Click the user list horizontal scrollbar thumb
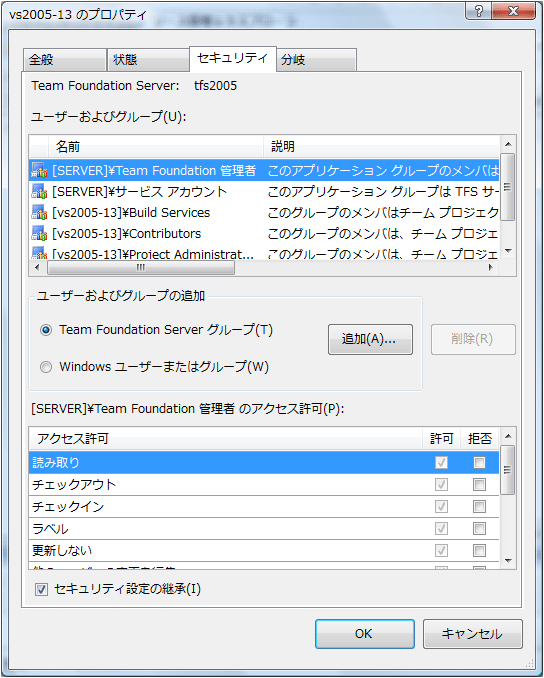The height and width of the screenshot is (678, 544). pos(141,268)
